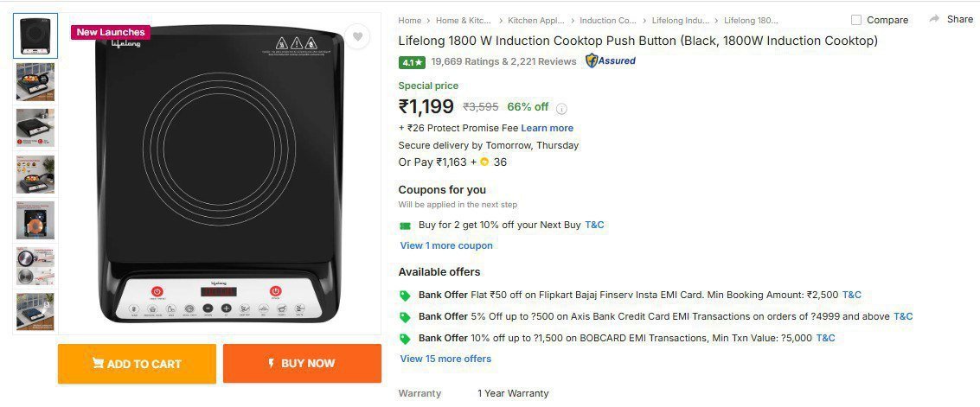Select the last product thumbnail image

(35, 311)
